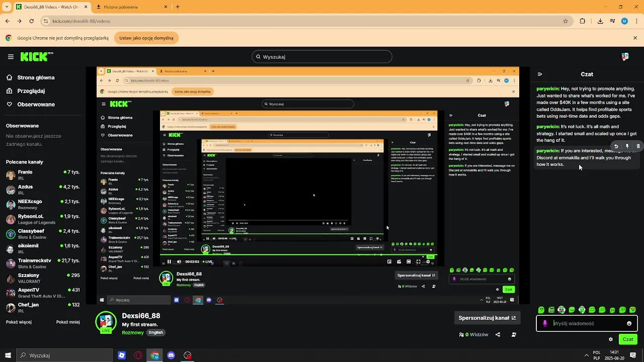Focus the Wyślij wiadomość chat input
Screen dimensions: 644x362
click(588, 323)
